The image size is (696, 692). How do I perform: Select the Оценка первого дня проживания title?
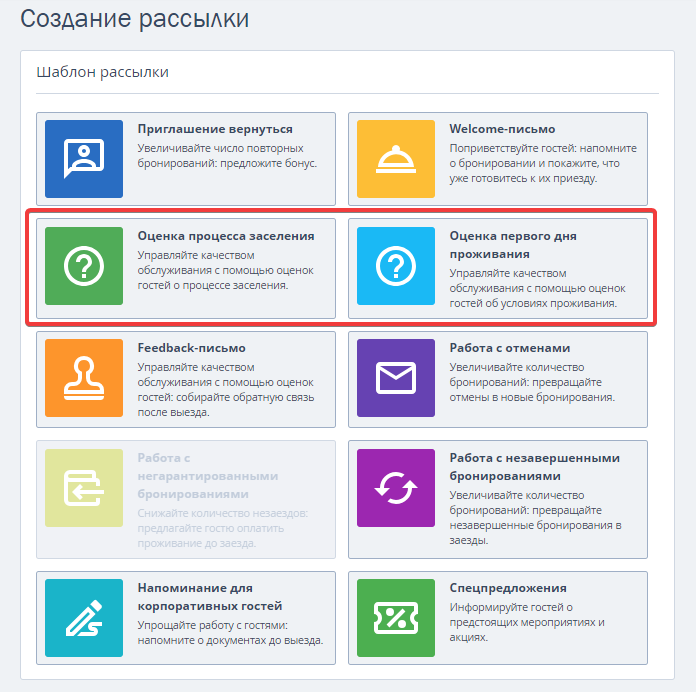pyautogui.click(x=513, y=245)
